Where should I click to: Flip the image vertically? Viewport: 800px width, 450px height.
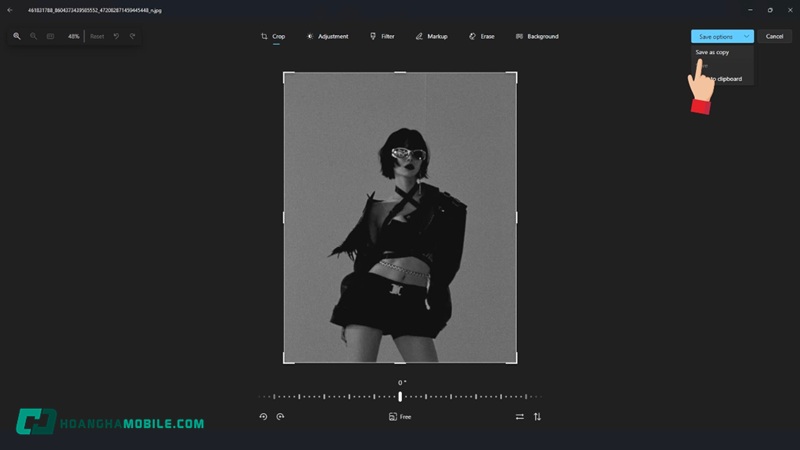click(x=537, y=416)
